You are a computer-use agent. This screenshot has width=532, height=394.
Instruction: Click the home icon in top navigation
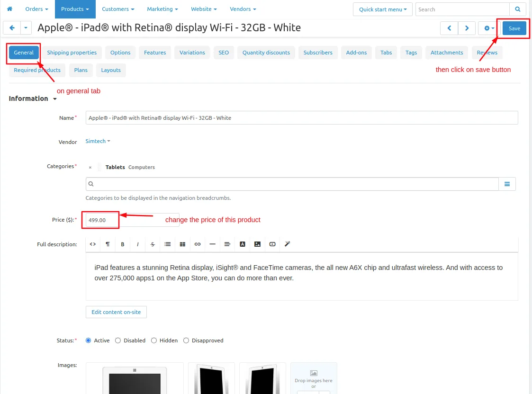9,9
